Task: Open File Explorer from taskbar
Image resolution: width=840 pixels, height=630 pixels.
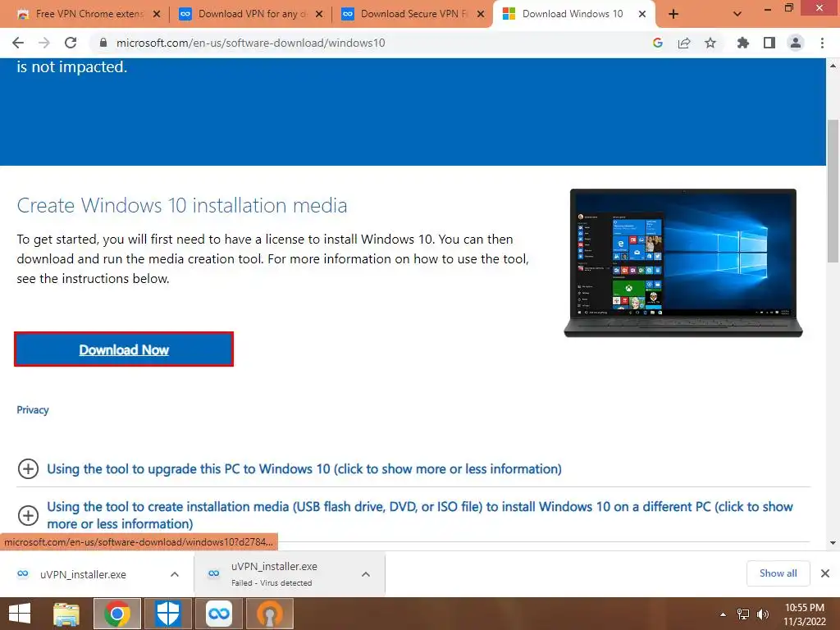Action: click(66, 614)
